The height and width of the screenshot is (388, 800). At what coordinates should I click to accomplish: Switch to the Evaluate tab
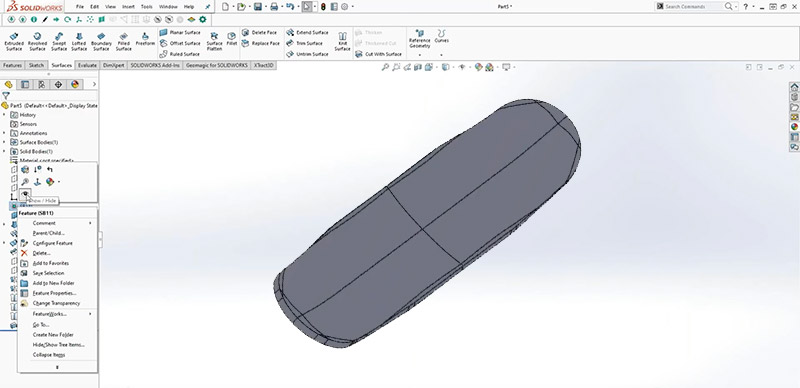click(x=87, y=65)
